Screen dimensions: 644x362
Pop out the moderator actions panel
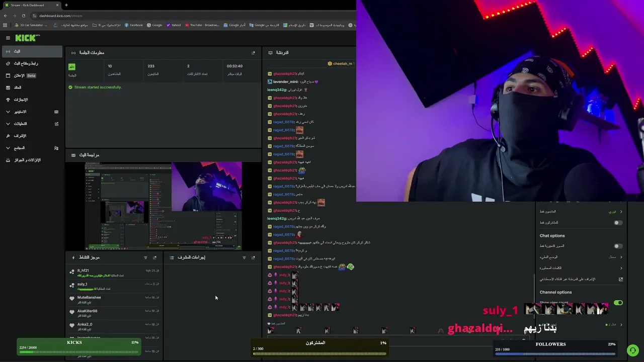[253, 257]
